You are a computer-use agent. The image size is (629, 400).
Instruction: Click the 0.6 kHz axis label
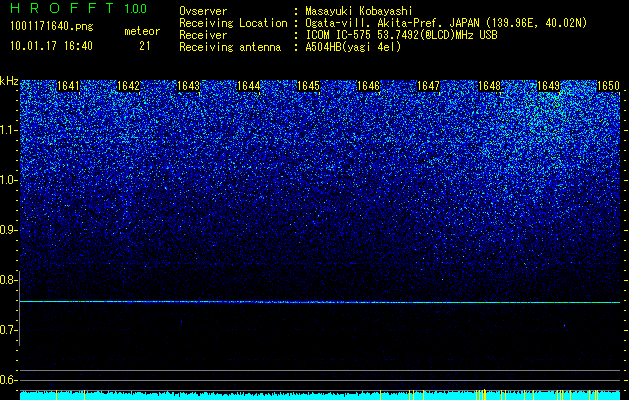click(8, 380)
